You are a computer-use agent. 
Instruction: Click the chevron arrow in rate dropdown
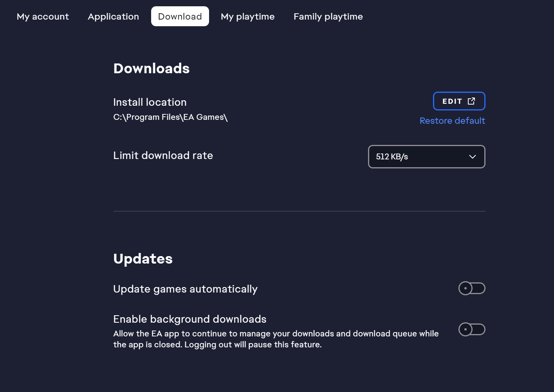tap(473, 157)
